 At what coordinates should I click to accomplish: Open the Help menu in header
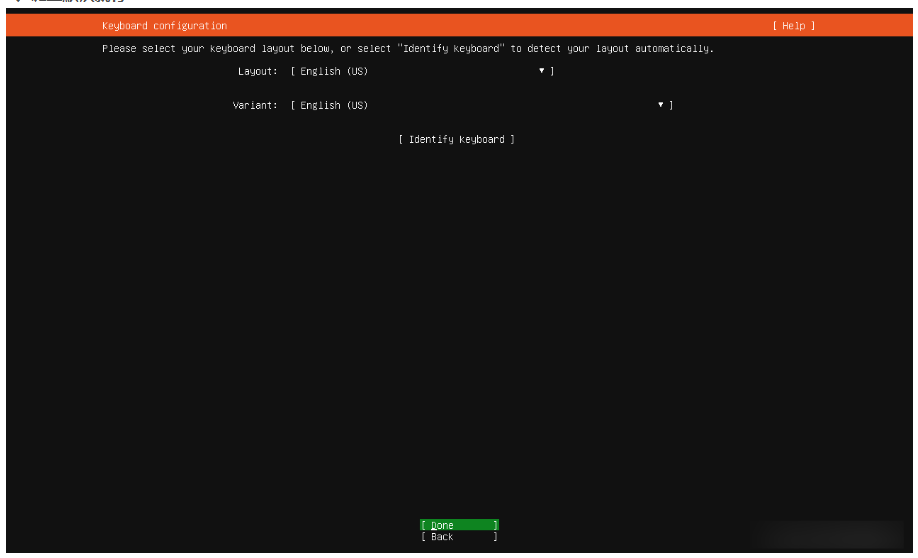793,26
